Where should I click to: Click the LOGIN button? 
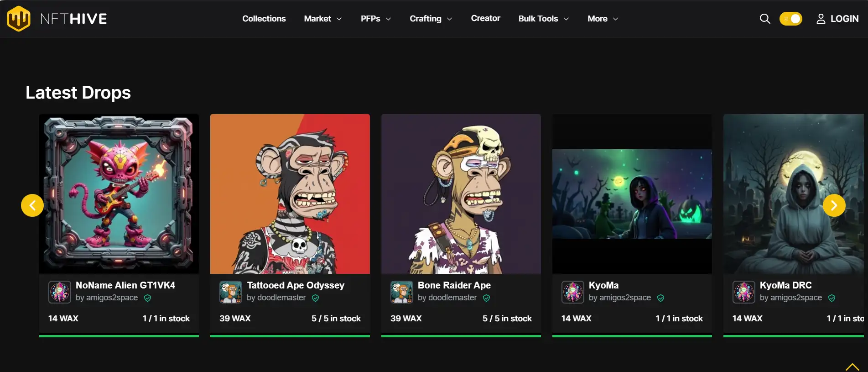click(x=837, y=19)
